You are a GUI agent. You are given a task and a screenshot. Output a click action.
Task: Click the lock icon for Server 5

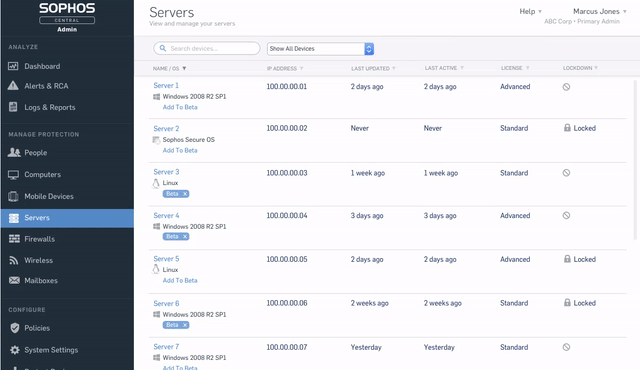tap(567, 259)
